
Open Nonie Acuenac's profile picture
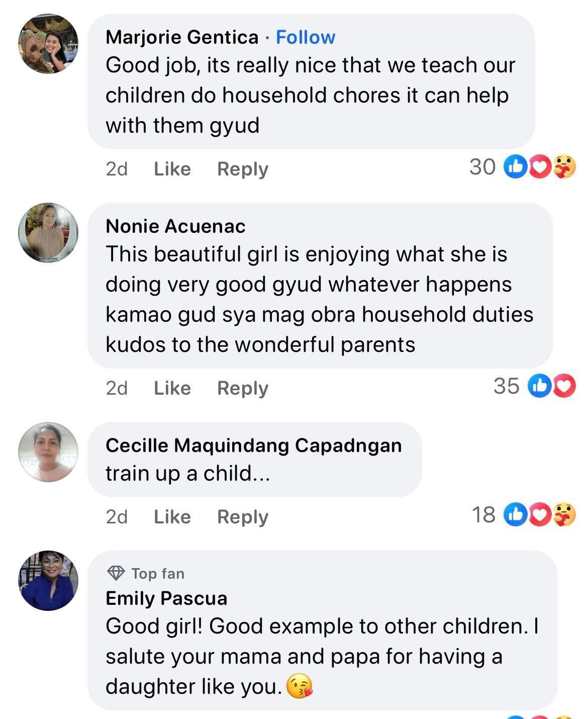(x=48, y=233)
